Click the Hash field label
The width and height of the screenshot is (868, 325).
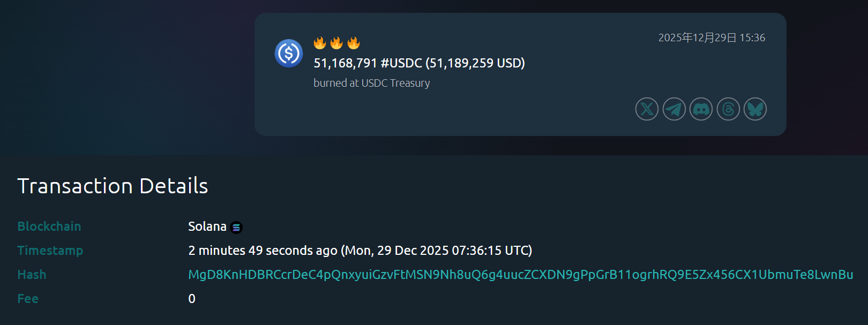[32, 275]
